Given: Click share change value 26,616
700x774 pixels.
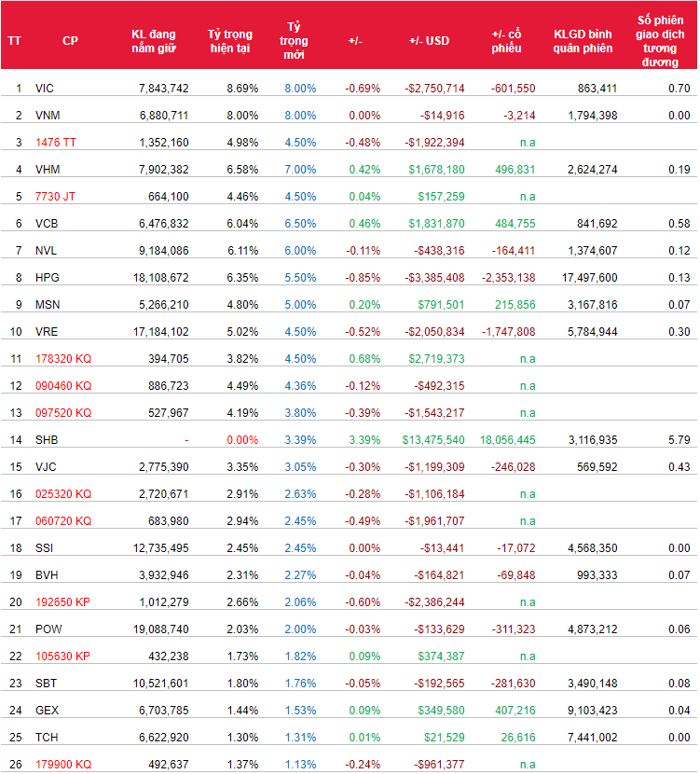Looking at the screenshot, I should pyautogui.click(x=518, y=738).
